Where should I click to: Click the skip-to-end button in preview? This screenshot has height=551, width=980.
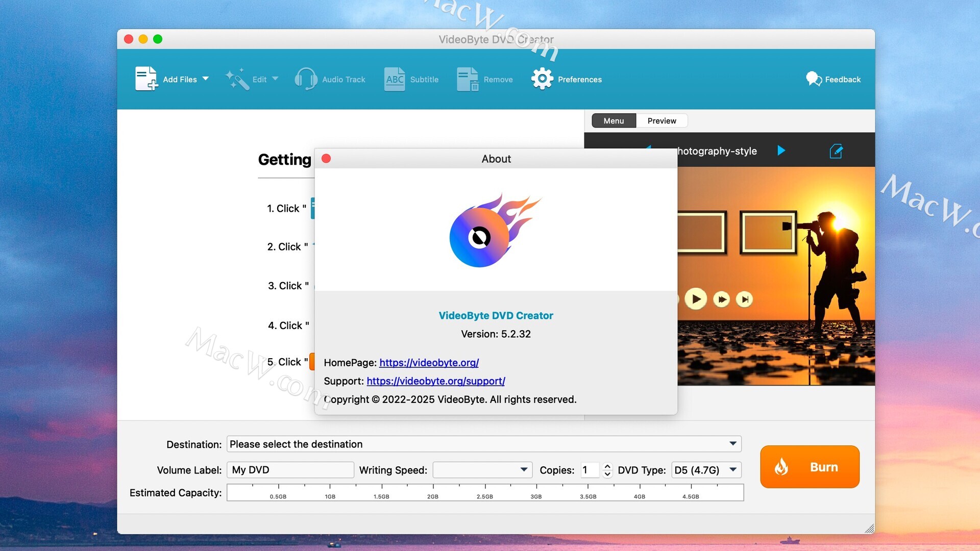tap(745, 299)
